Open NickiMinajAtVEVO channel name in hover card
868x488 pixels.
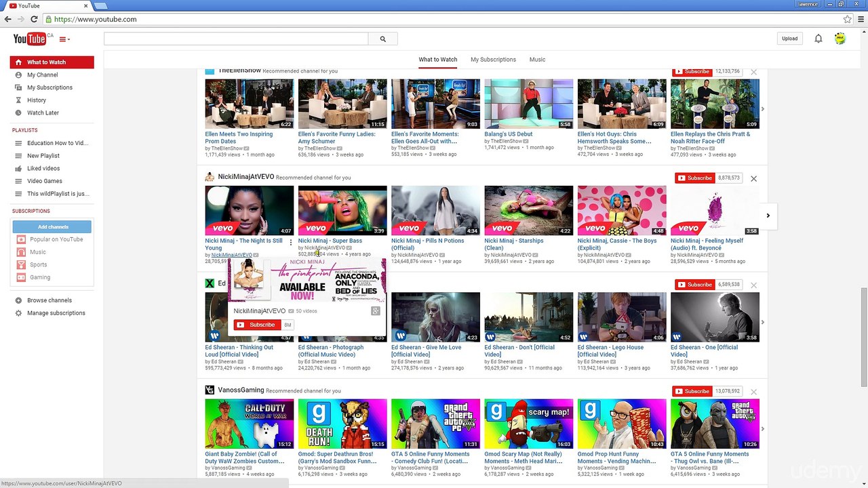tap(259, 311)
